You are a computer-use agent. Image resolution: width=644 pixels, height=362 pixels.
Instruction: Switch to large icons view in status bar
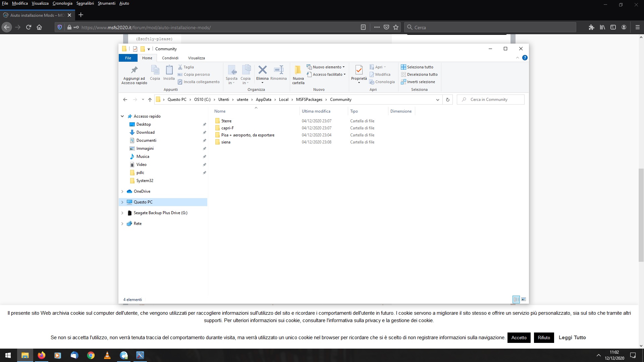point(524,299)
